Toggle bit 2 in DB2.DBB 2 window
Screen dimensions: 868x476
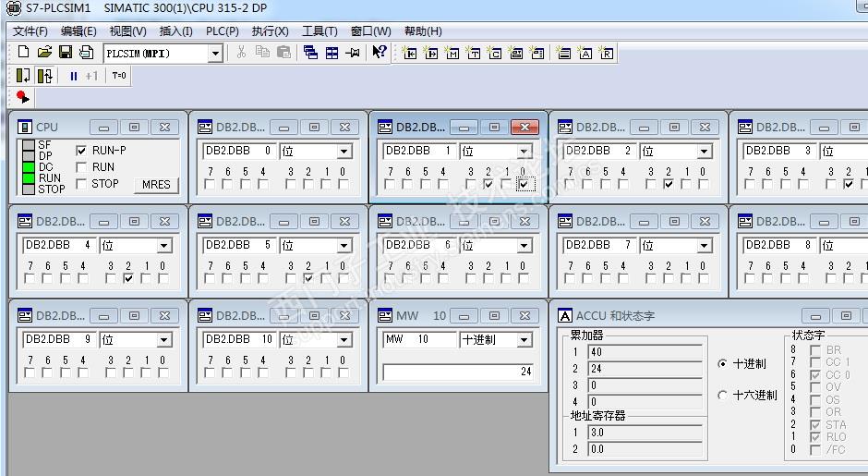coord(669,184)
